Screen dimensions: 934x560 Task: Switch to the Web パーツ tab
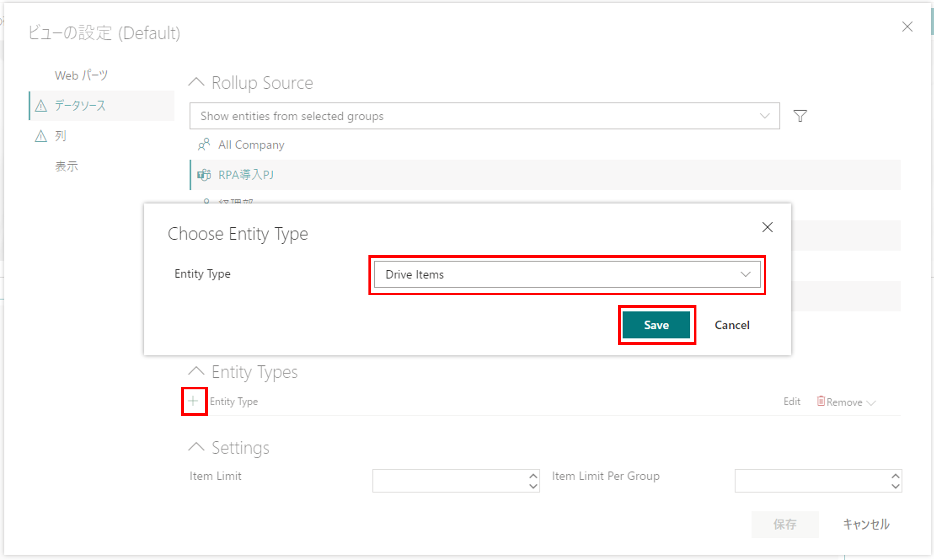81,75
